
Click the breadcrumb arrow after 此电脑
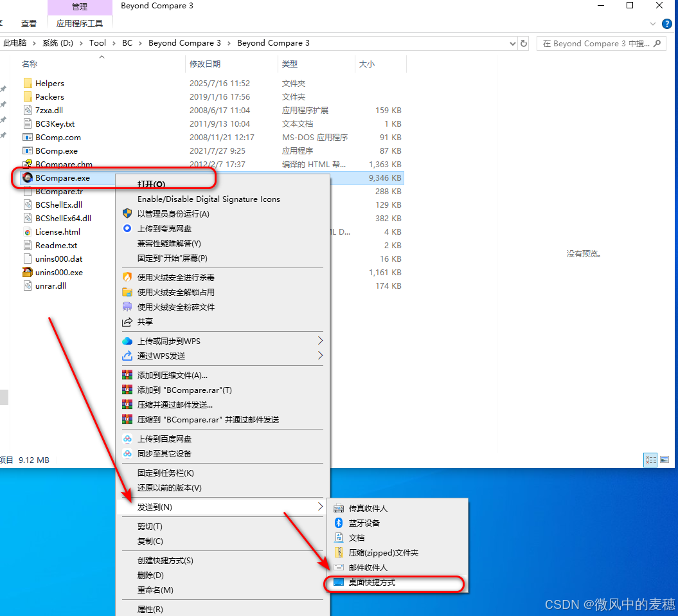34,43
